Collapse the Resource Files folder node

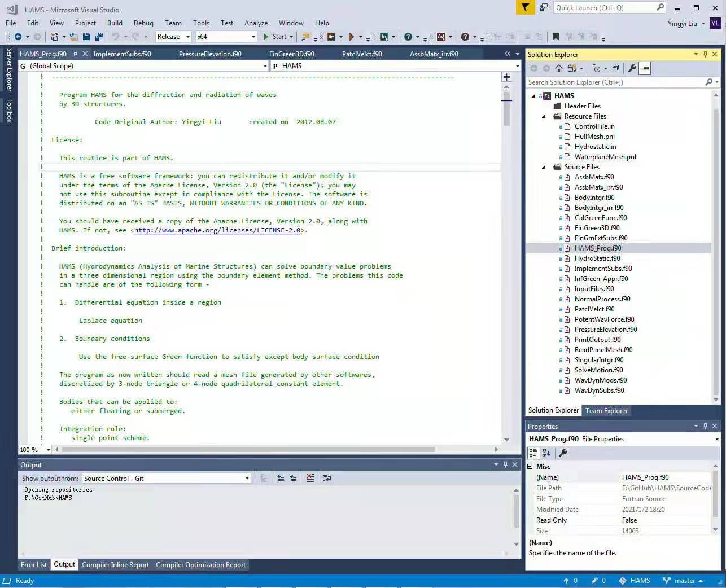click(544, 116)
